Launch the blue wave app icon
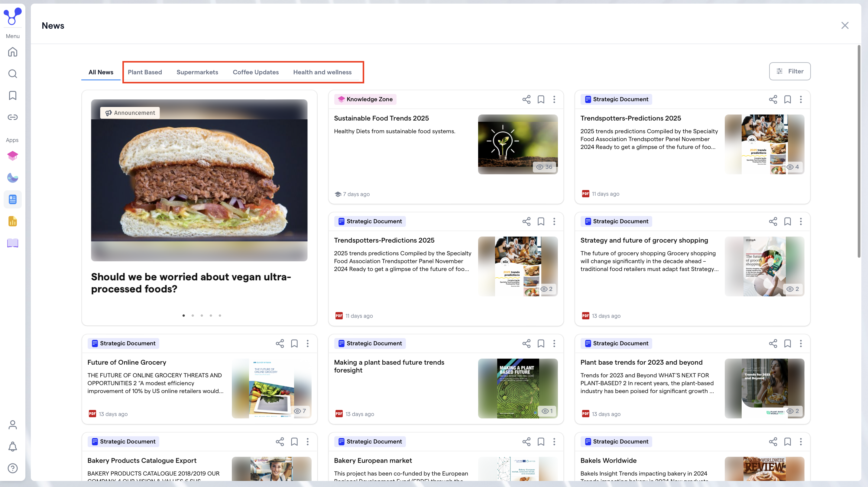This screenshot has width=868, height=487. pos(12,178)
